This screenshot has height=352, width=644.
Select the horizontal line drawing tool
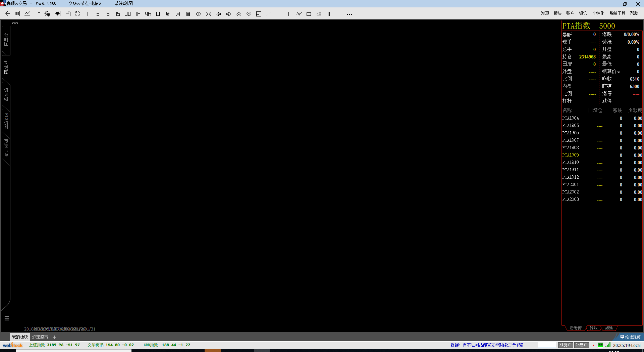279,14
